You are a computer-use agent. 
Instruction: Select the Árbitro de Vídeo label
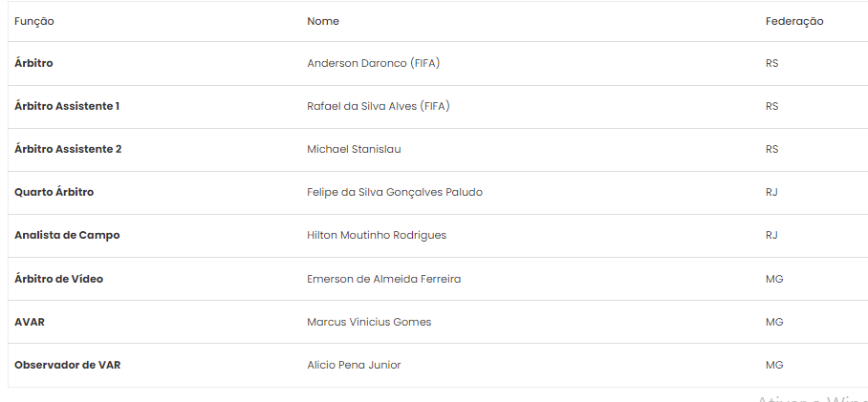(x=58, y=279)
